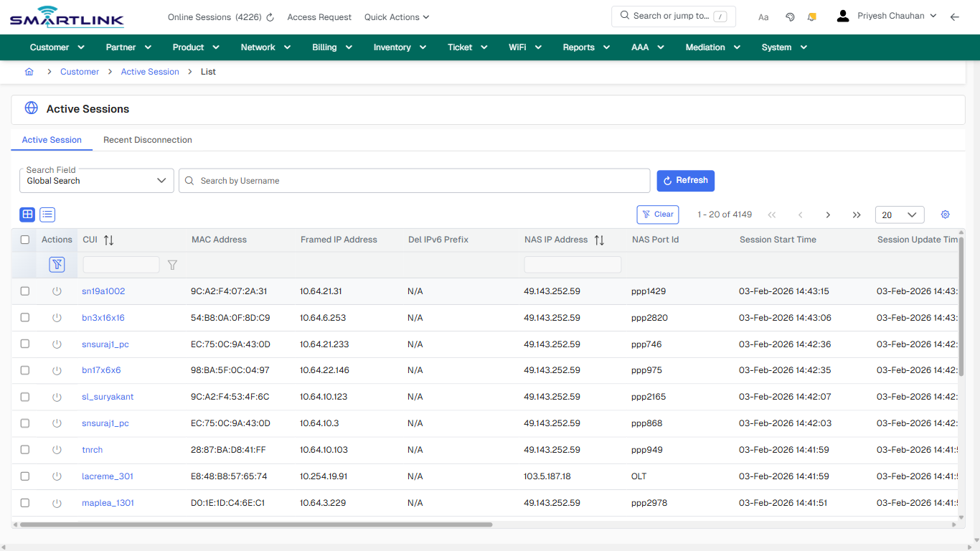Select the grid view layout icon
This screenshot has height=551, width=980.
(x=27, y=215)
